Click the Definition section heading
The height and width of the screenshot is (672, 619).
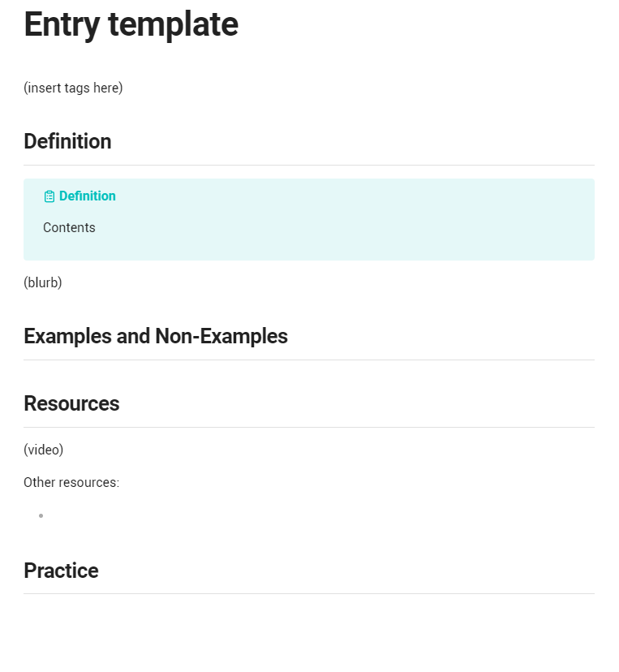(67, 141)
